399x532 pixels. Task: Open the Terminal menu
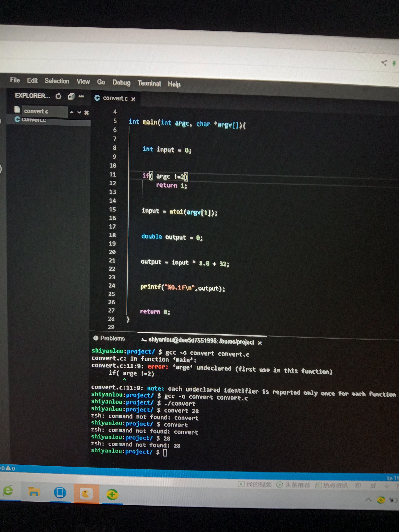pyautogui.click(x=149, y=84)
